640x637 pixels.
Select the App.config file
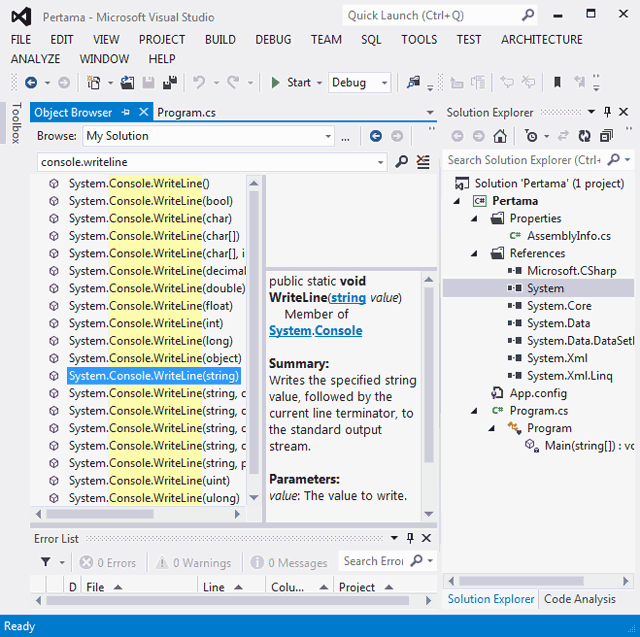(538, 393)
